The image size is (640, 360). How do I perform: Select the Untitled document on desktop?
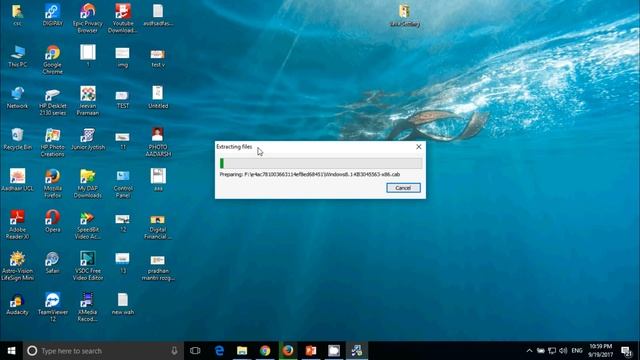coord(158,98)
